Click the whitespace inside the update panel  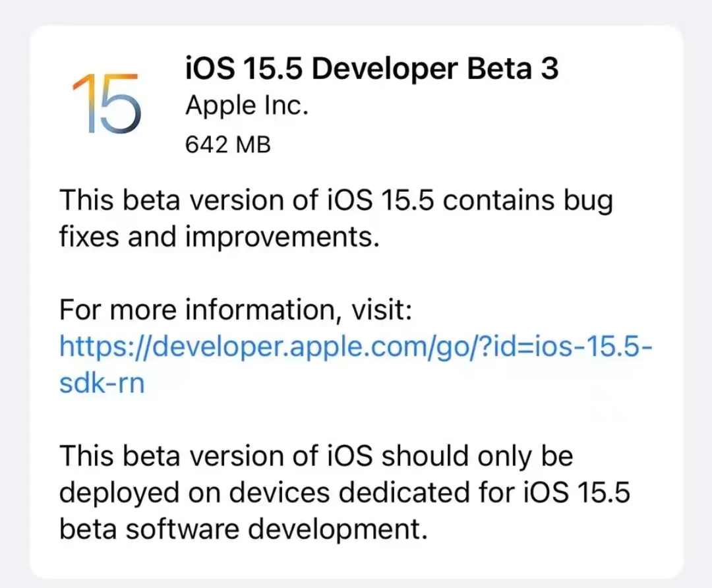click(356, 415)
